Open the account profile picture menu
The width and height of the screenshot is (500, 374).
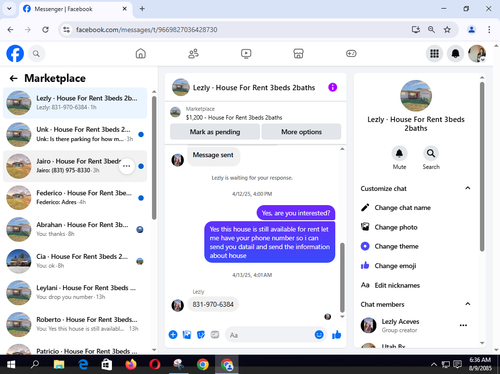477,53
